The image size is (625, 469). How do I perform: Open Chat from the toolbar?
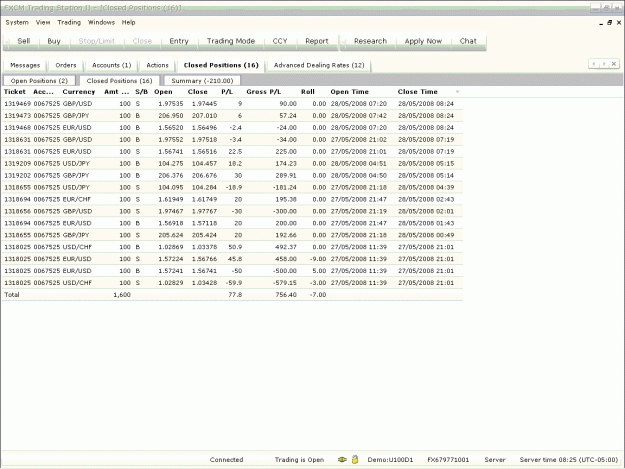tap(468, 41)
